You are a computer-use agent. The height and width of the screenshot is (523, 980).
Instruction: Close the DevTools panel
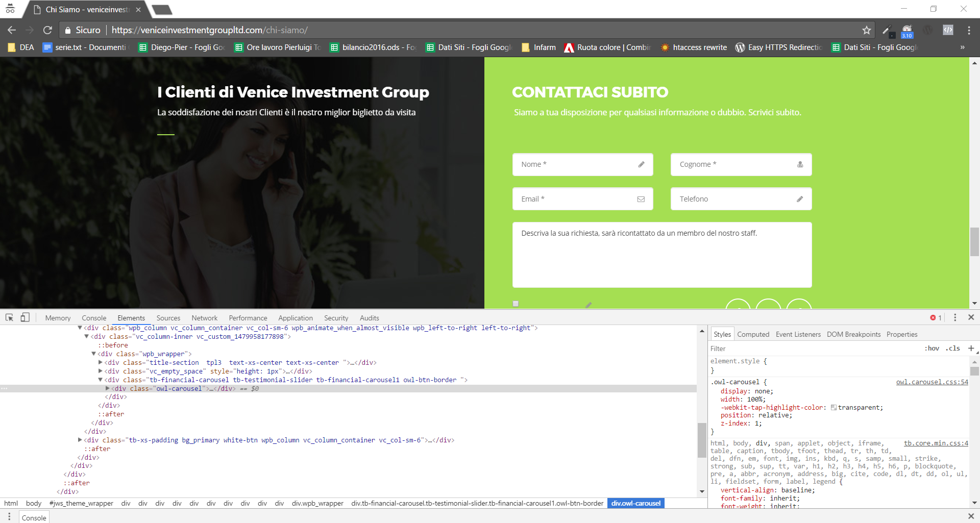pyautogui.click(x=971, y=317)
